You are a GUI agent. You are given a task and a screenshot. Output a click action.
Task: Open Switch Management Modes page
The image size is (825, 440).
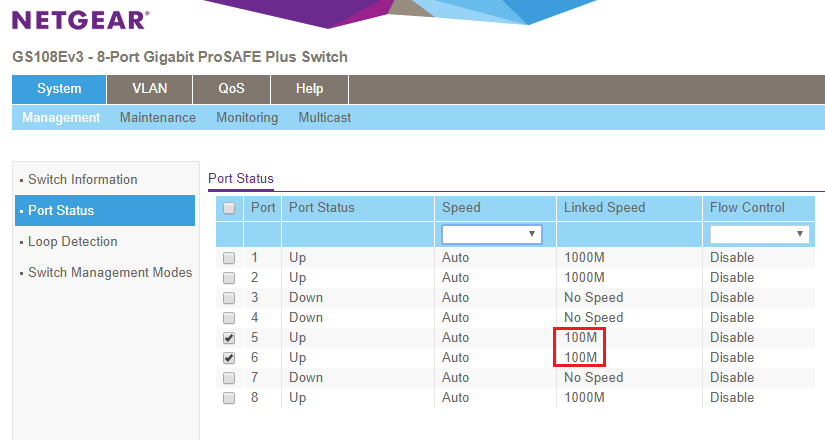click(109, 273)
